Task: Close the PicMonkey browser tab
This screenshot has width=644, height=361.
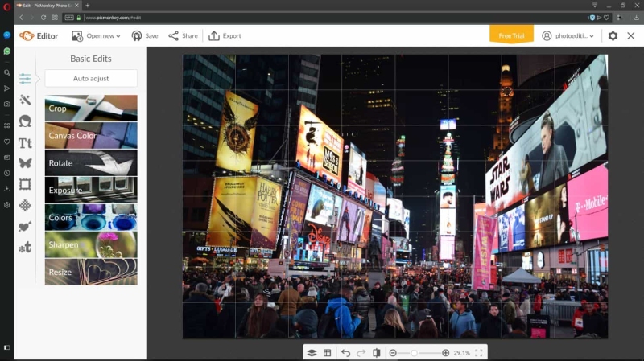Action: click(76, 6)
